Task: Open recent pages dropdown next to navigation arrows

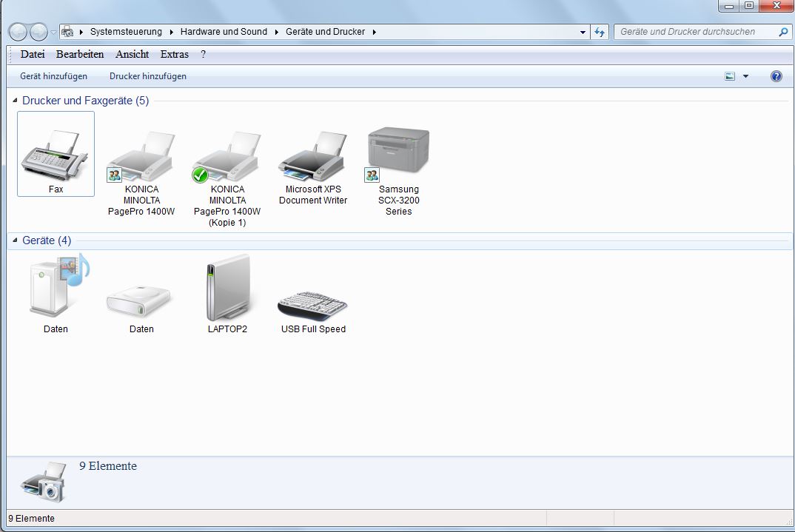Action: point(53,32)
